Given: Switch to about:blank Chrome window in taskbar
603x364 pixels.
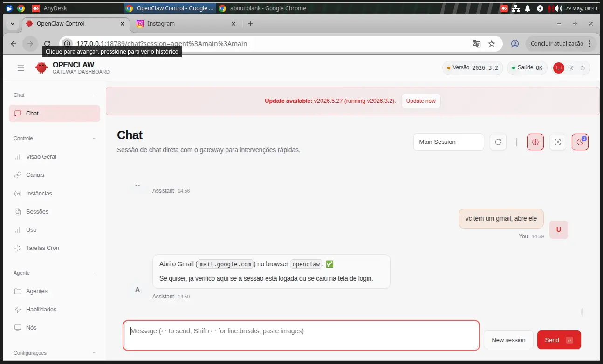Looking at the screenshot, I should [x=262, y=8].
